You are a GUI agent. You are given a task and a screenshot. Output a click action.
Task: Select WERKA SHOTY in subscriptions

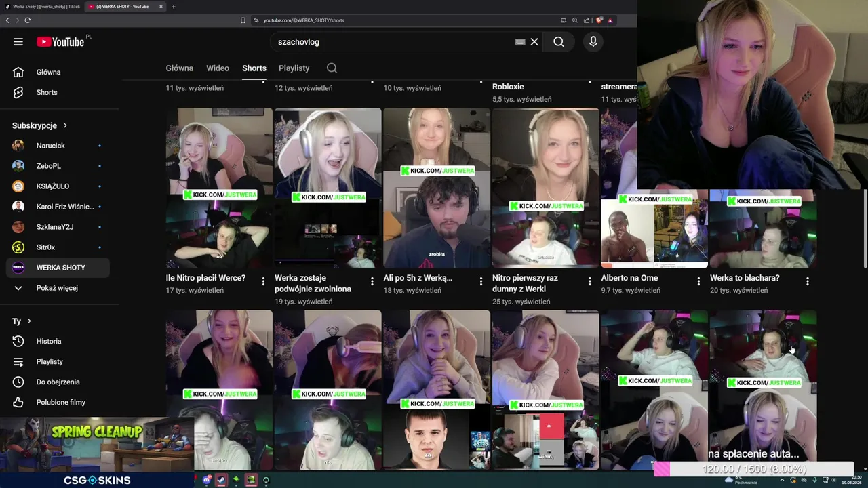(x=58, y=268)
